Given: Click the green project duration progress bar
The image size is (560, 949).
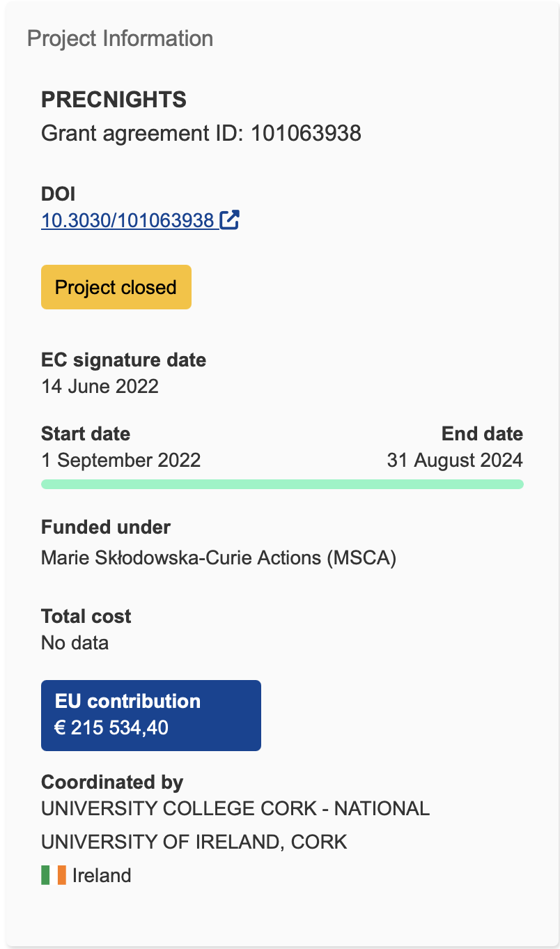Looking at the screenshot, I should 282,484.
